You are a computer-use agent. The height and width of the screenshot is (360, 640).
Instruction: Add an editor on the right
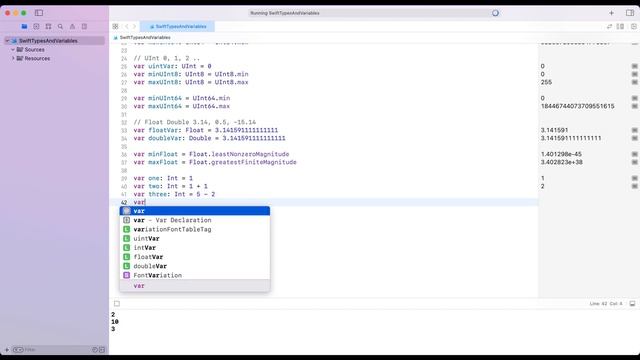pyautogui.click(x=633, y=27)
